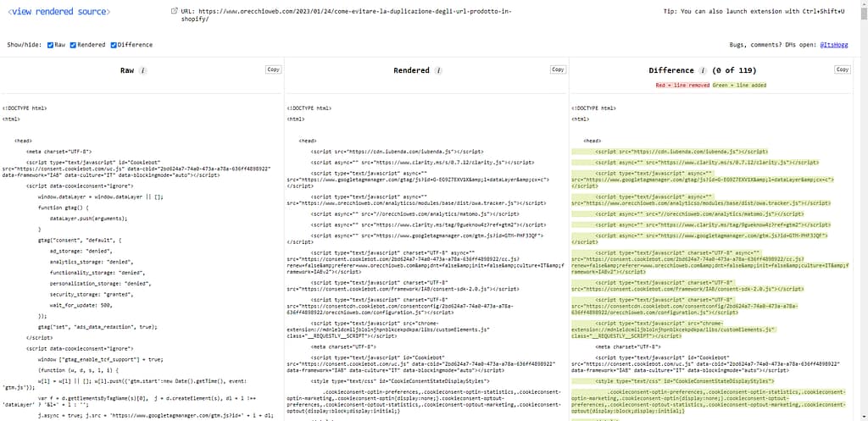The height and width of the screenshot is (421, 868).
Task: Click the meta charset line in Difference column
Action: (x=628, y=346)
